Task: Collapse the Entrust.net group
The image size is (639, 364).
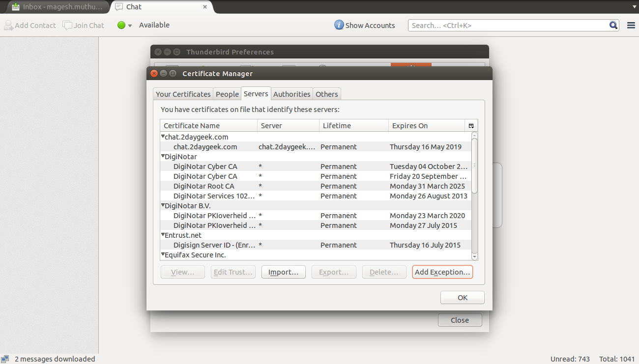Action: click(163, 235)
